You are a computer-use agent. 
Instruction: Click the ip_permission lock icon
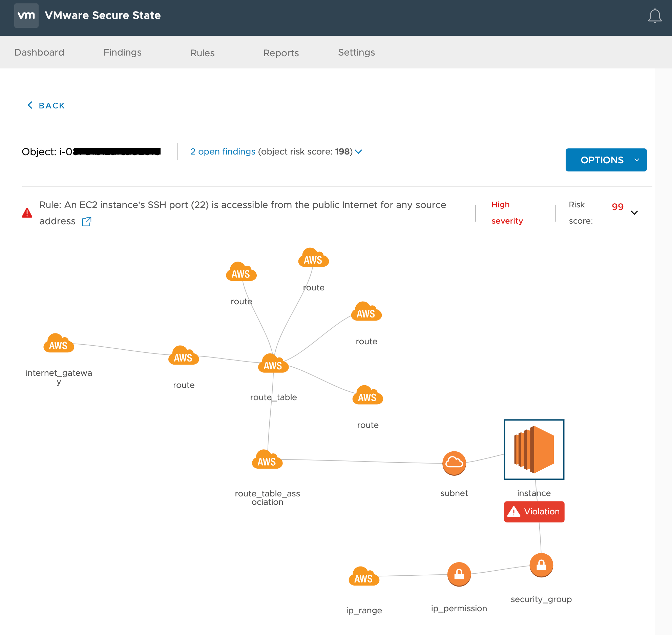(x=459, y=574)
